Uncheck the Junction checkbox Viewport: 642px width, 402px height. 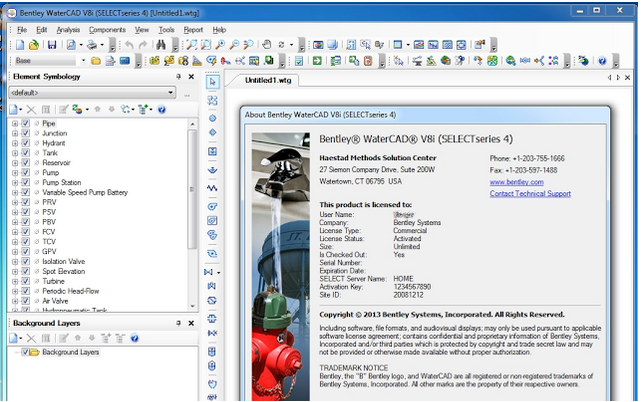pyautogui.click(x=25, y=133)
